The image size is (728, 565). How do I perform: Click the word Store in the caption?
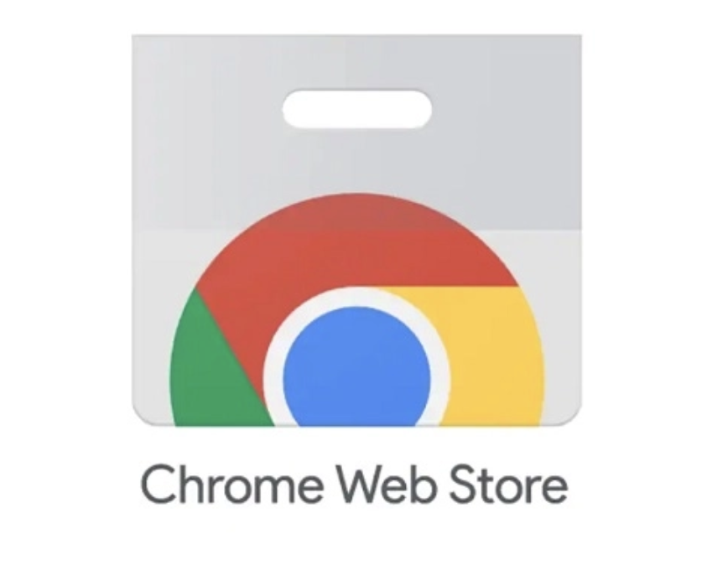click(509, 483)
